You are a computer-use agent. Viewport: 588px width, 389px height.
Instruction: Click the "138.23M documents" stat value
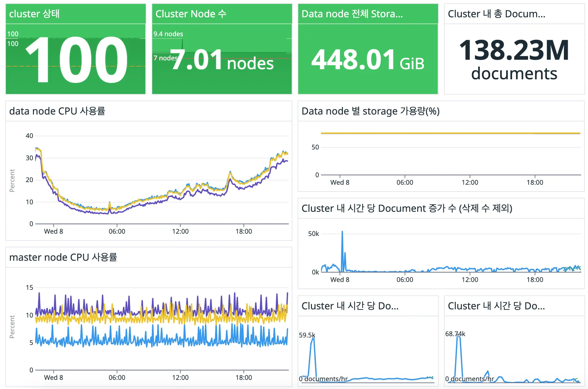pyautogui.click(x=514, y=60)
